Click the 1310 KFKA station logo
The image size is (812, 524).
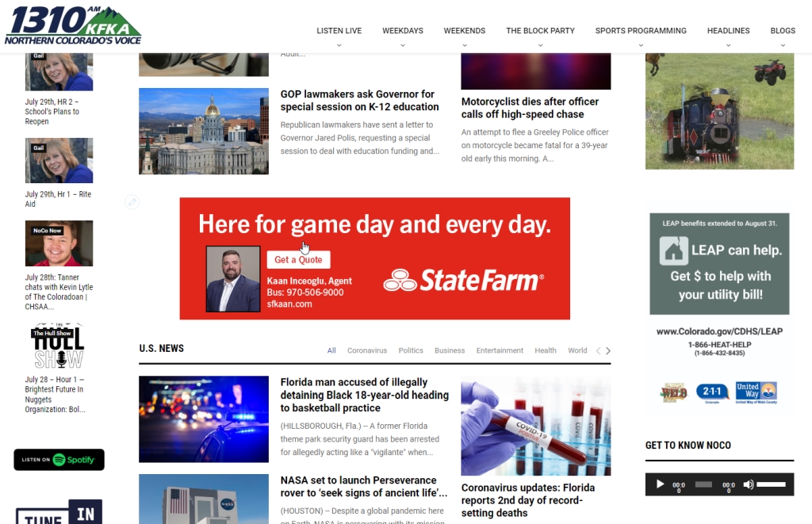pyautogui.click(x=73, y=26)
